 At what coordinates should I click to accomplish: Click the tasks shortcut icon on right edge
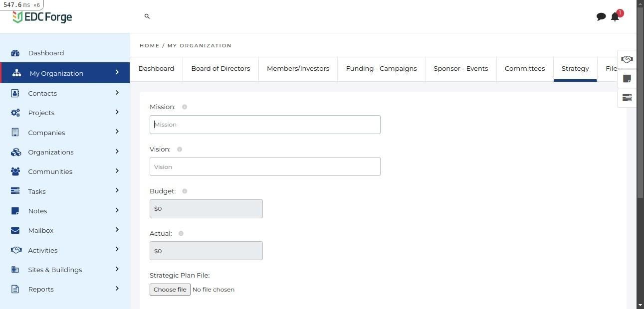[x=627, y=98]
